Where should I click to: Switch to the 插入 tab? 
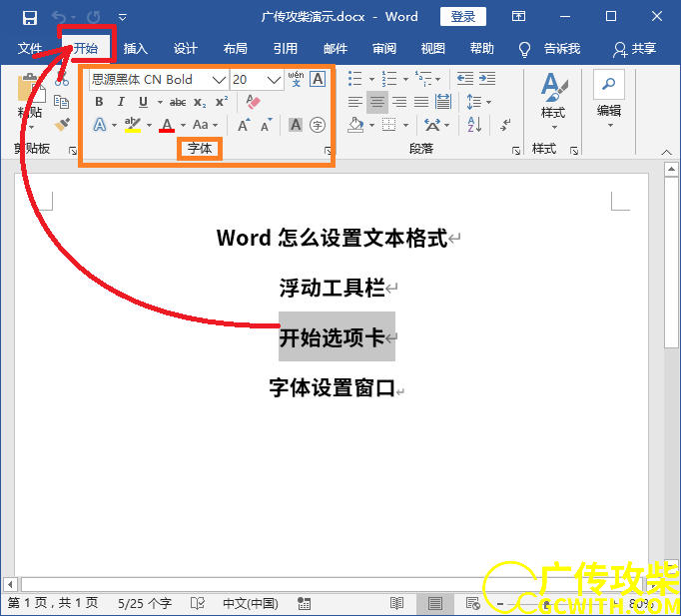(135, 48)
